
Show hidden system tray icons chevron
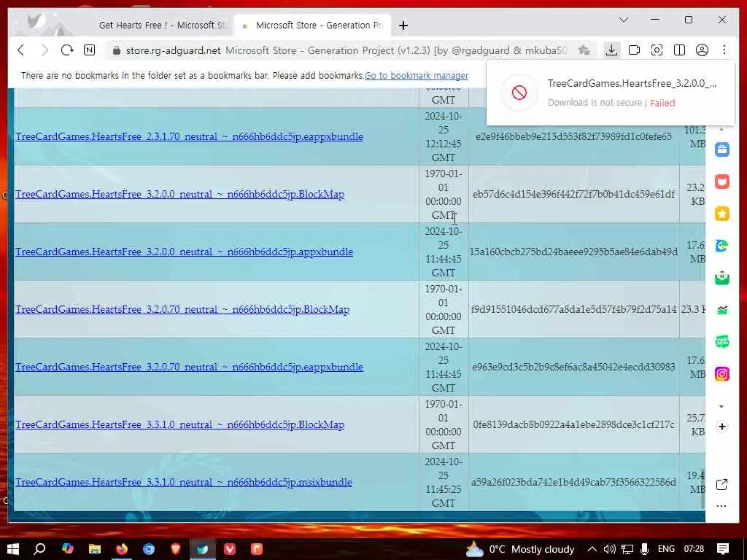[x=592, y=549]
